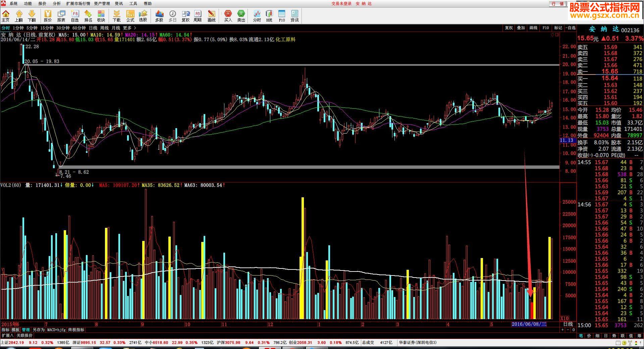Open the 工具 menu
Image resolution: width=644 pixels, height=349 pixels.
pos(133,4)
